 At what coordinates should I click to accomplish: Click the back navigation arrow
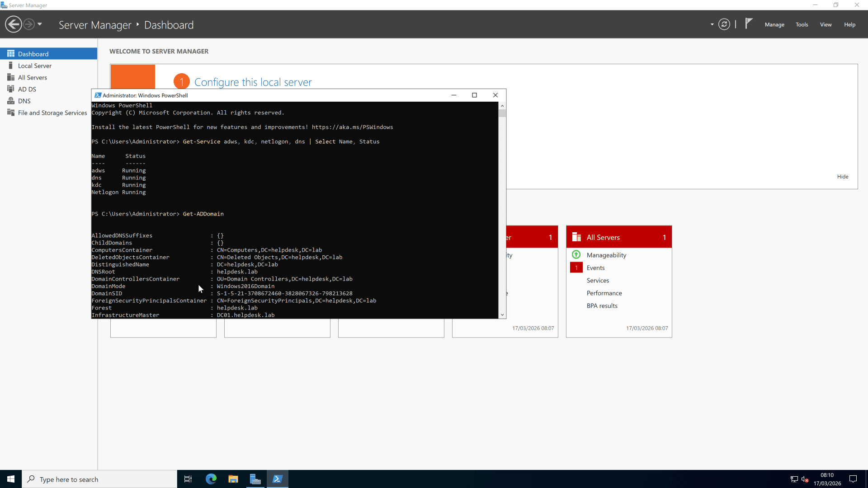[13, 24]
